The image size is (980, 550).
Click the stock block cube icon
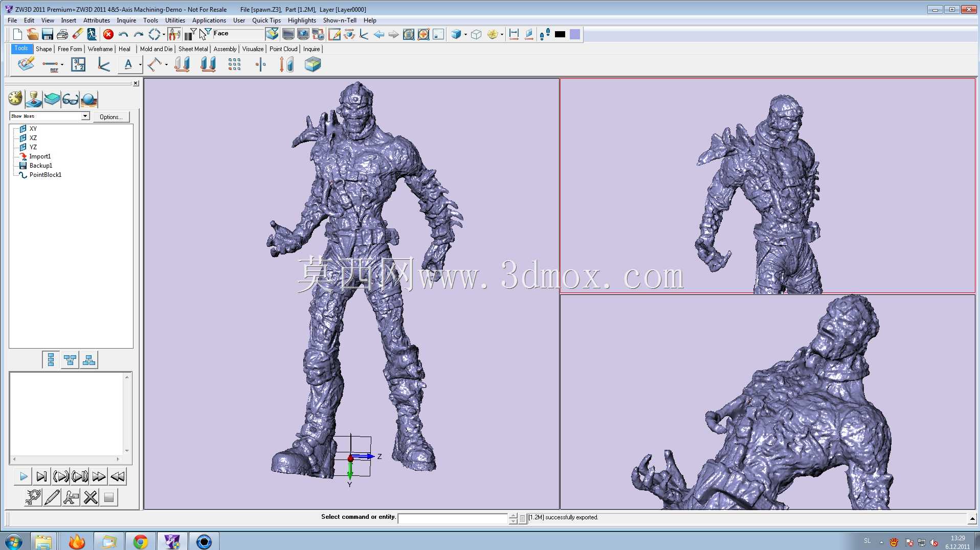point(313,64)
